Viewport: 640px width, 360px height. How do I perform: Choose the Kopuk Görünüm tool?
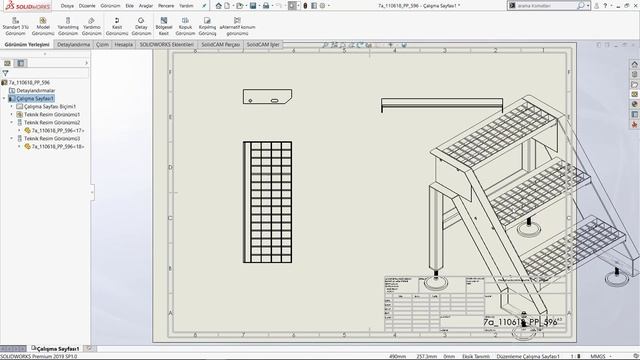coord(185,26)
